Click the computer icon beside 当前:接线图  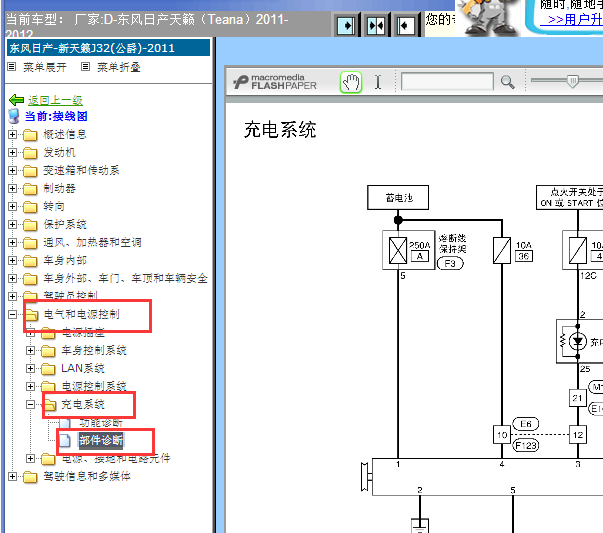click(14, 116)
